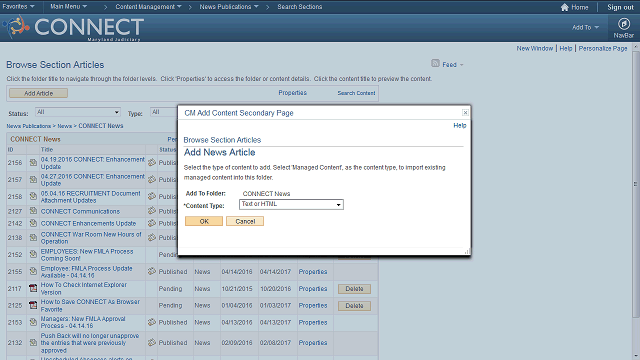This screenshot has height=360, width=640.
Task: Open article CONNECT Communications
Action: (80, 211)
